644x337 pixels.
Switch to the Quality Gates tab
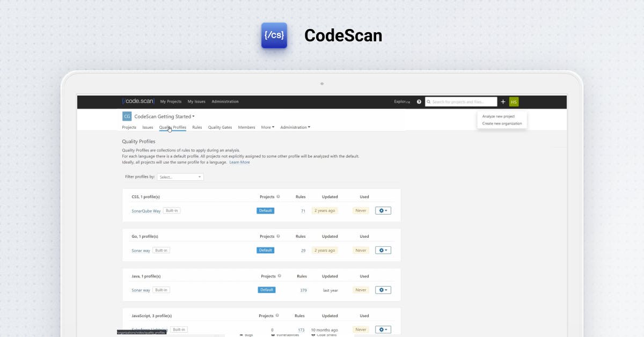220,127
